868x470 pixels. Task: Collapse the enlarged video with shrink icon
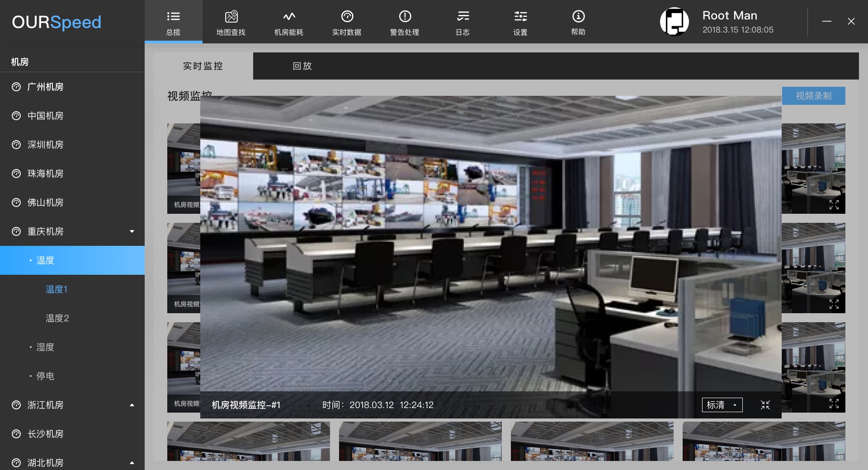click(x=765, y=405)
